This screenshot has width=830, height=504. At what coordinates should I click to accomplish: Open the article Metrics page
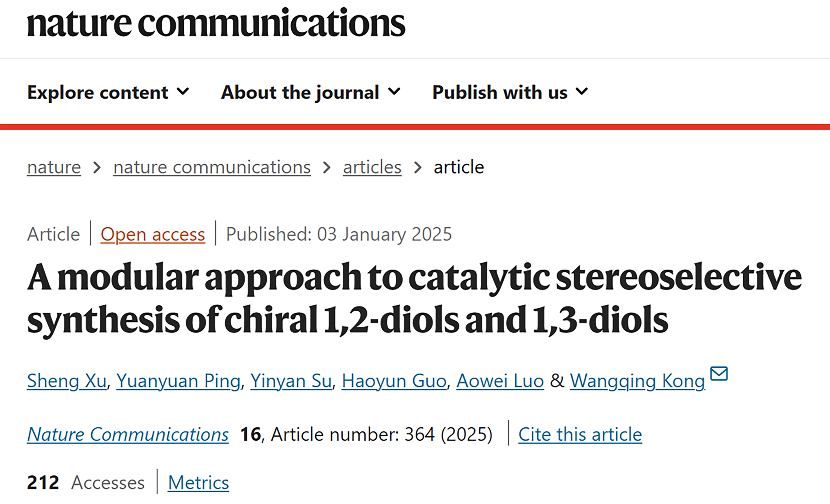(x=198, y=482)
